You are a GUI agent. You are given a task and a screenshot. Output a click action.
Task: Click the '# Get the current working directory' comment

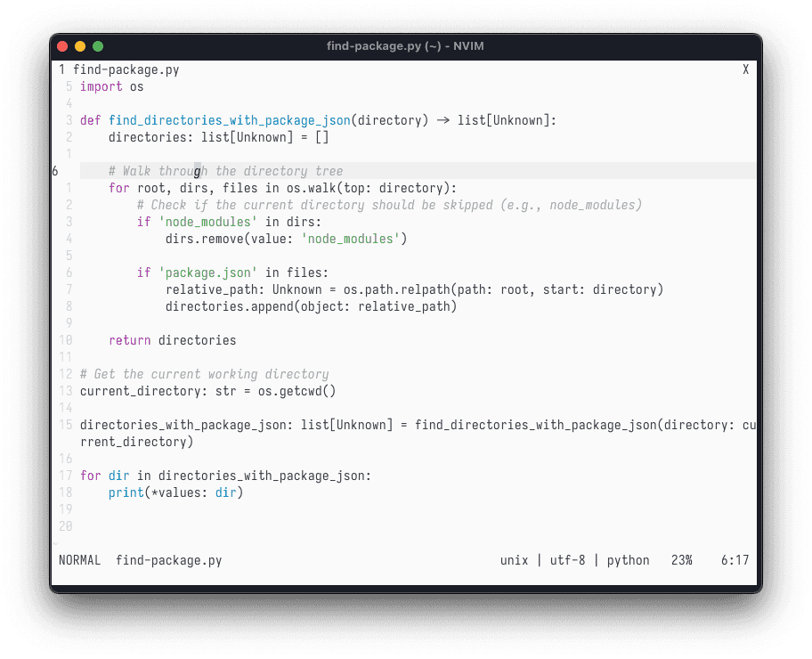(204, 374)
